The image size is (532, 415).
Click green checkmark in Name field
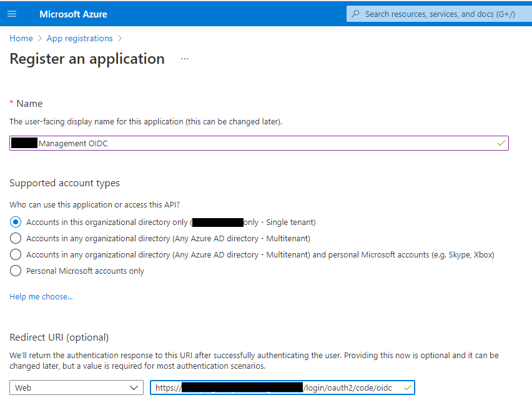[501, 143]
